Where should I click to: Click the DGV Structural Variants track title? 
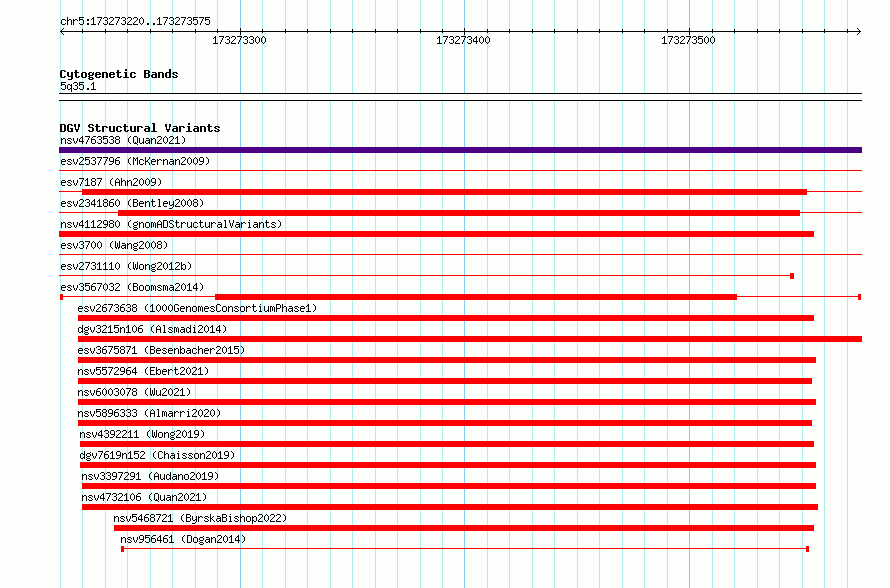140,128
